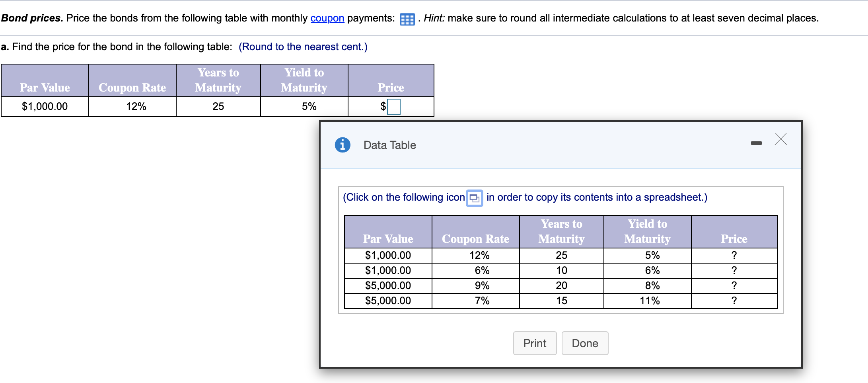Click "Years to Maturity" header in the main question table

point(218,80)
